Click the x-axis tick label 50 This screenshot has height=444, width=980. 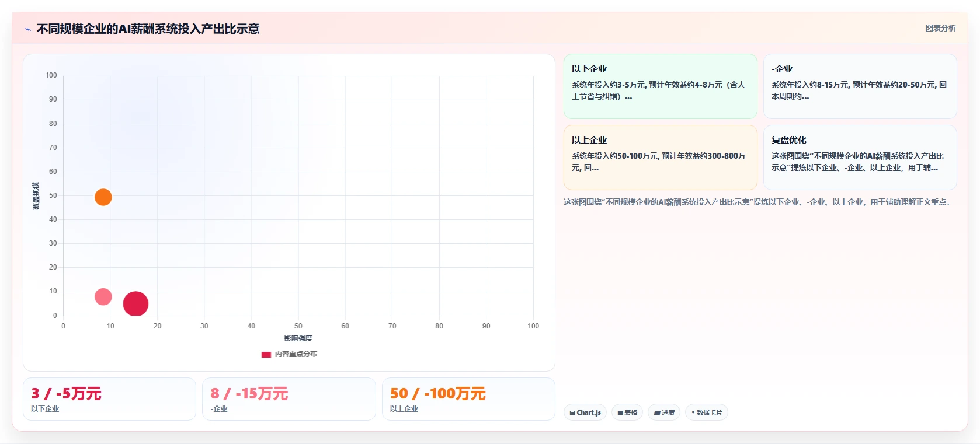(298, 326)
